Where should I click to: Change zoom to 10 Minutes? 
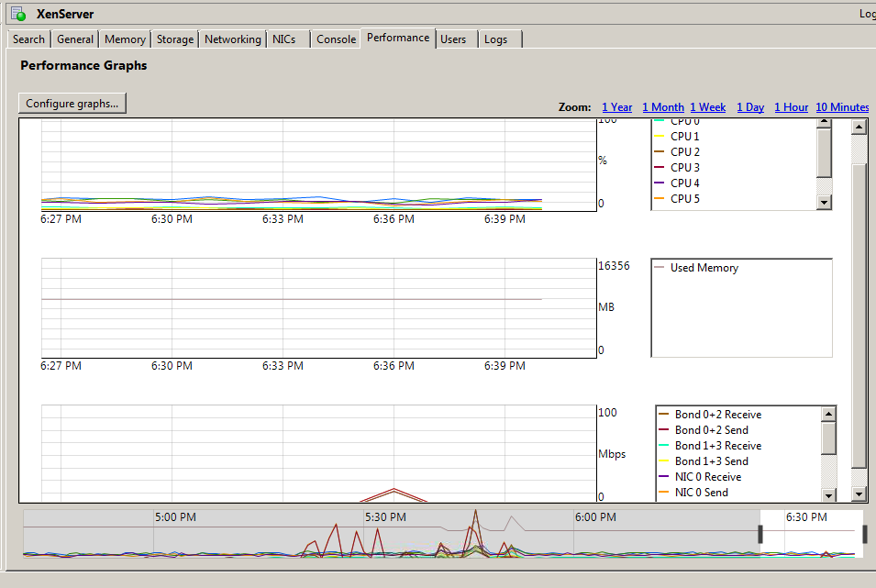(842, 107)
